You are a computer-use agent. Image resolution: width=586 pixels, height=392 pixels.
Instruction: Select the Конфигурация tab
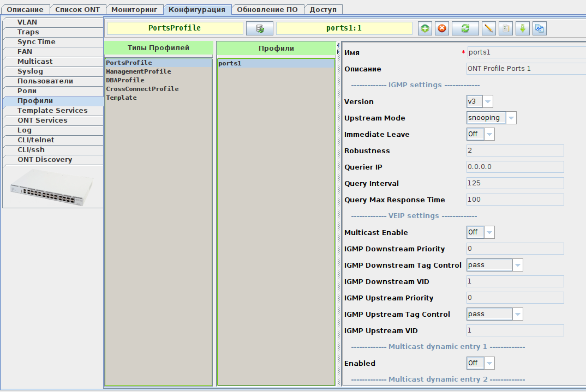coord(197,10)
